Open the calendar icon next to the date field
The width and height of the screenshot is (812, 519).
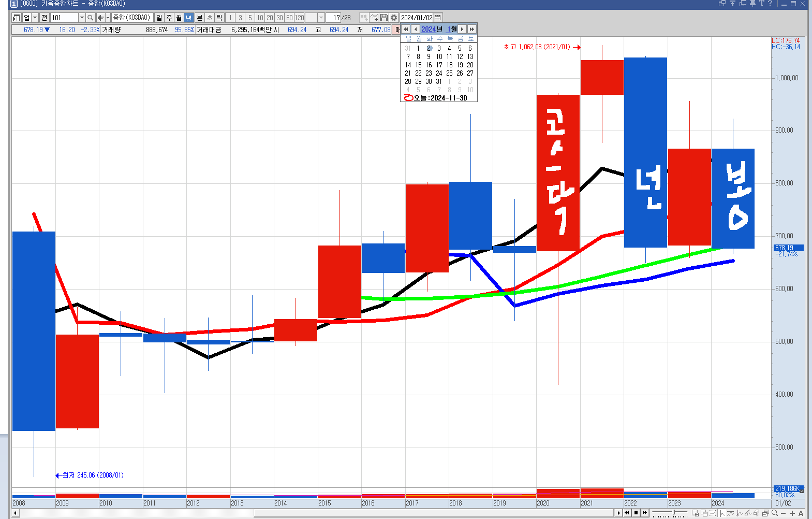438,18
